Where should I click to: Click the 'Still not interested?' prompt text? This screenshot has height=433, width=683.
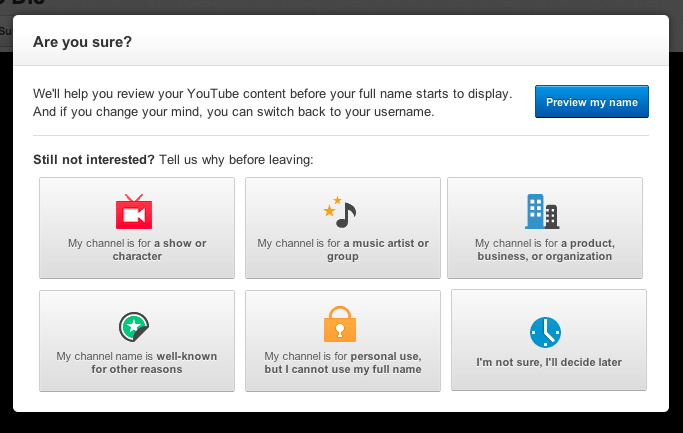[x=94, y=160]
